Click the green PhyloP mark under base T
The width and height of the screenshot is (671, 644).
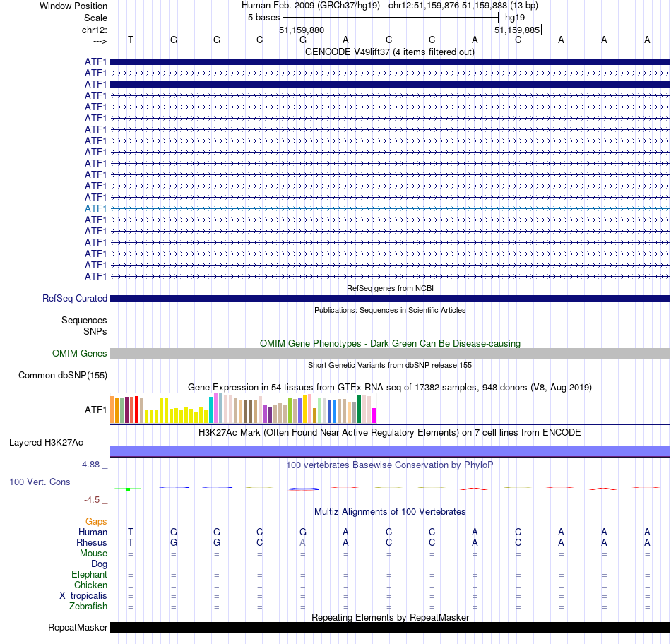point(128,489)
